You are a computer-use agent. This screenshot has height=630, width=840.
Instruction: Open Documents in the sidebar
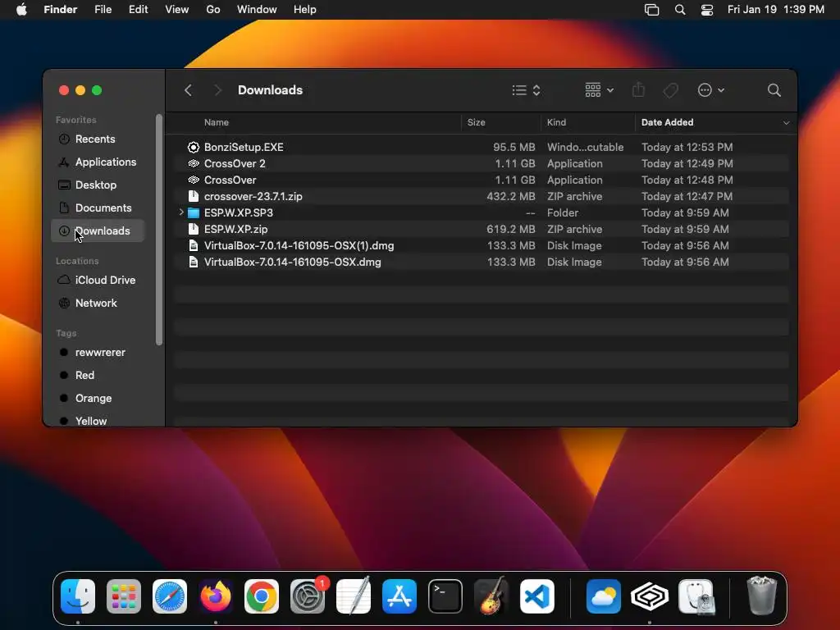[98, 208]
